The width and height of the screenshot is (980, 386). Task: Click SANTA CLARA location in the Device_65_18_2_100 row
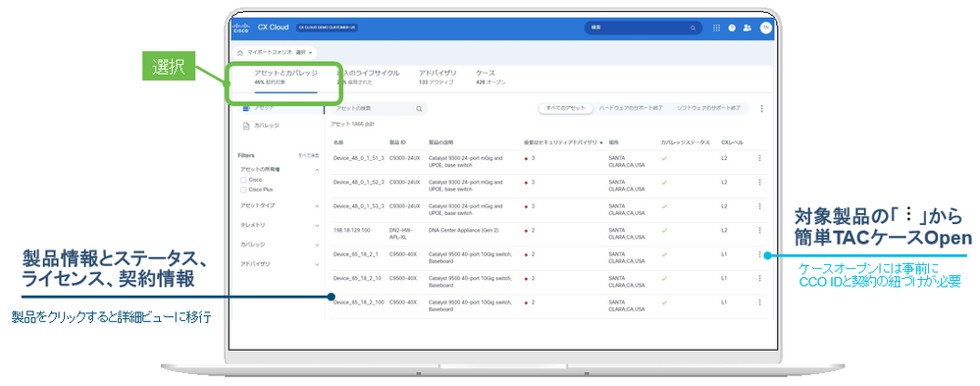pos(627,305)
